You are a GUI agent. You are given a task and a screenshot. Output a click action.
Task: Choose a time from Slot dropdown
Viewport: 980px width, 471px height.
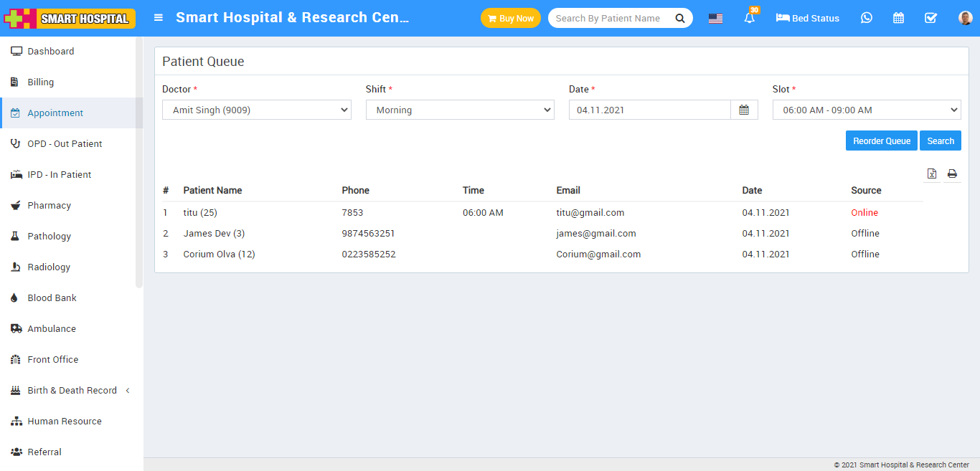point(866,110)
